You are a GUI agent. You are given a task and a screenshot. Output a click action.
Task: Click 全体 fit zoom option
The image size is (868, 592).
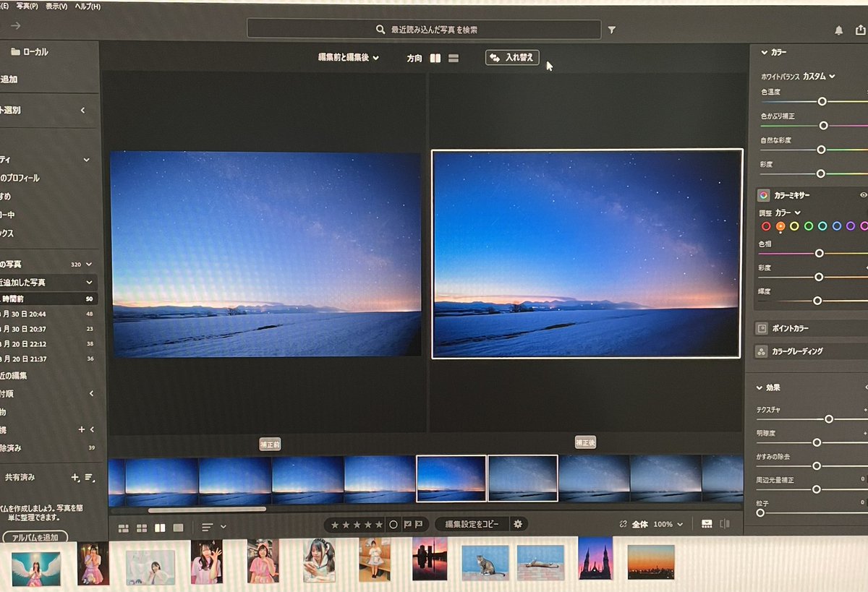coord(639,524)
